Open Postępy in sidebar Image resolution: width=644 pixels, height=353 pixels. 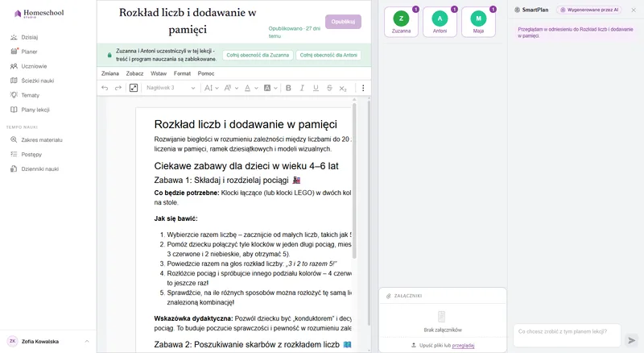pos(31,154)
